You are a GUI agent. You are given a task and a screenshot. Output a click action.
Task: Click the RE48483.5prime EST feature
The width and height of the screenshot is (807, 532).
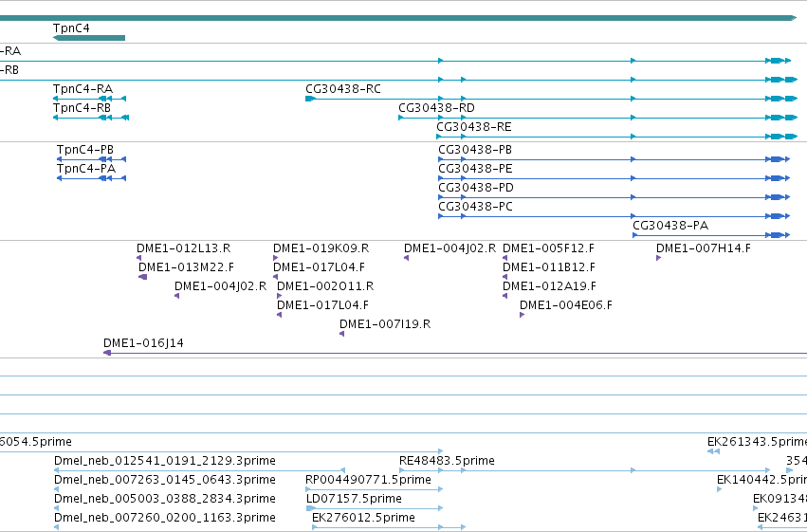[x=585, y=470]
